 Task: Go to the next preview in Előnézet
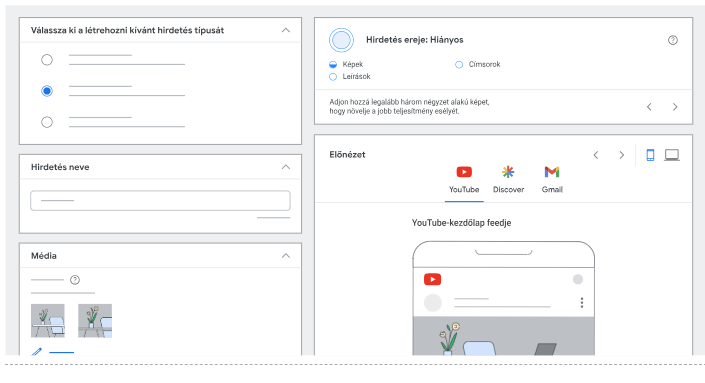622,155
